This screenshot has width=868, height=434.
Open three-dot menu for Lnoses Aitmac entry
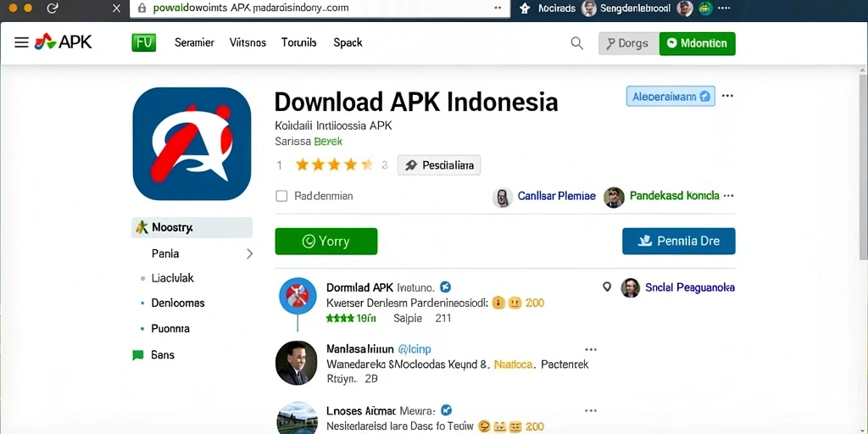591,410
